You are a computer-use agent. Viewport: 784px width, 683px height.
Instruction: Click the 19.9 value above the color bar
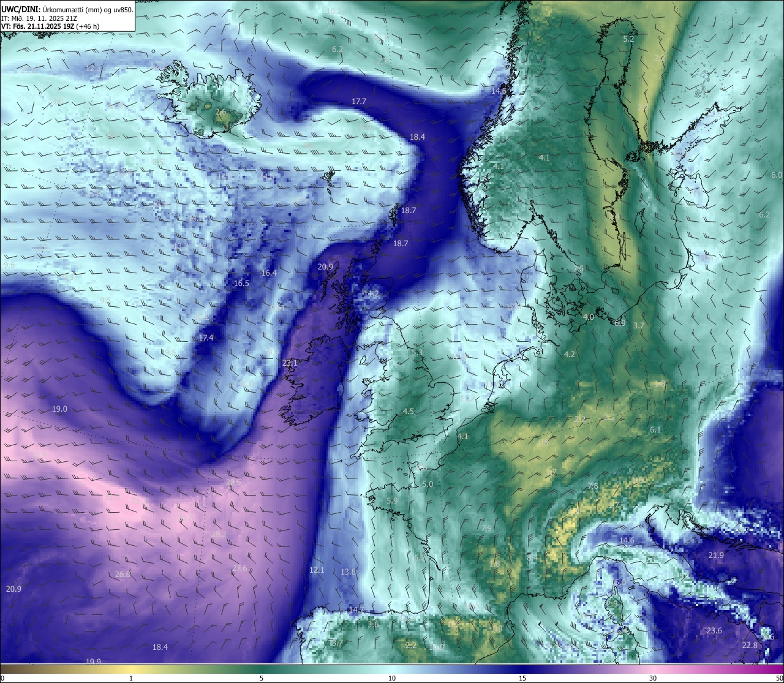pos(93,662)
